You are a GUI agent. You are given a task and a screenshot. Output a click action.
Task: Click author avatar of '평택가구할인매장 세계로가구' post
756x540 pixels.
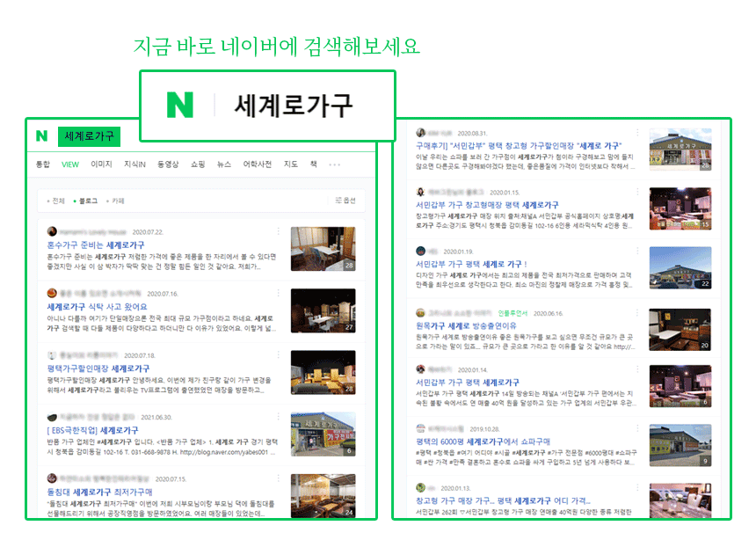(x=52, y=355)
